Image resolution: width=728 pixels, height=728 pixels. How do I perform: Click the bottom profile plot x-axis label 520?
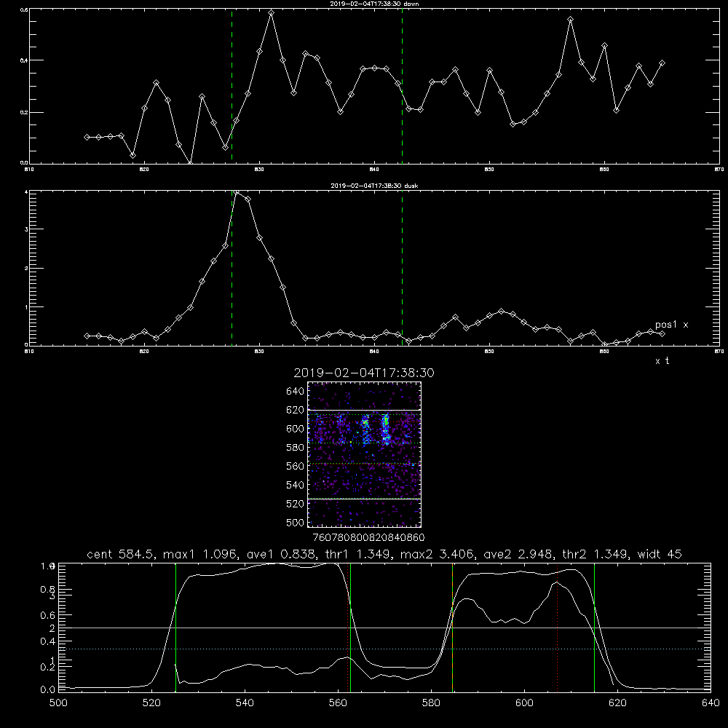[x=151, y=703]
